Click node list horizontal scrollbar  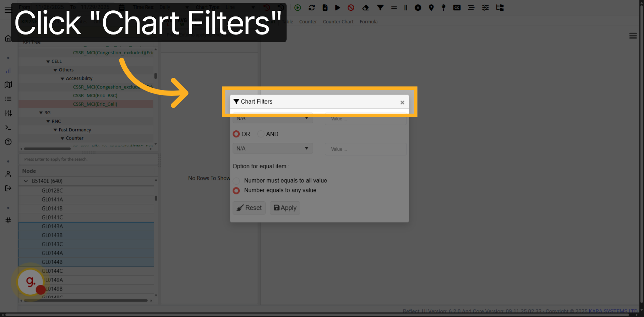pyautogui.click(x=86, y=301)
